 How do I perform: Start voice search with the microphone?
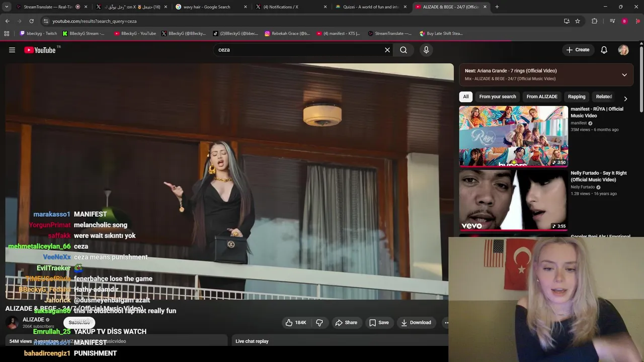(426, 50)
